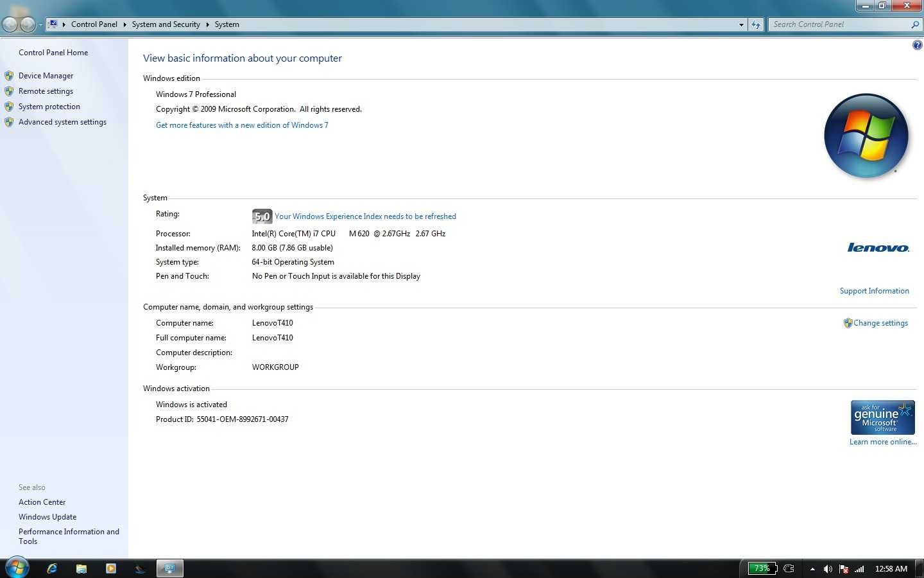Viewport: 924px width, 578px height.
Task: Click the clock showing 12:58 AM
Action: [x=891, y=569]
